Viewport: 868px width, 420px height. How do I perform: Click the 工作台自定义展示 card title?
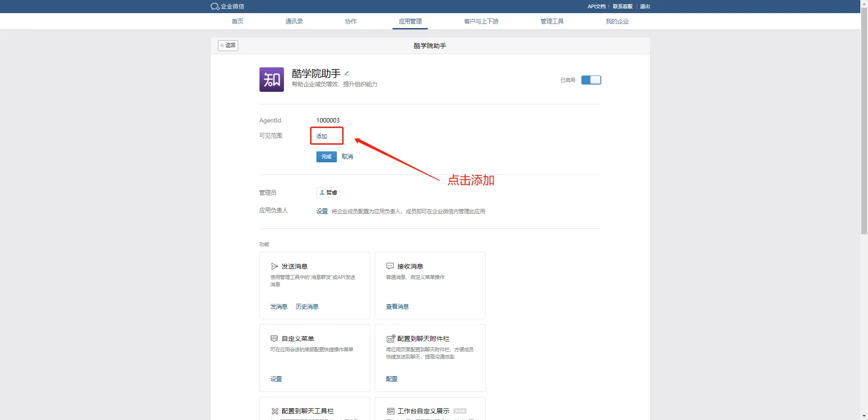pos(423,411)
